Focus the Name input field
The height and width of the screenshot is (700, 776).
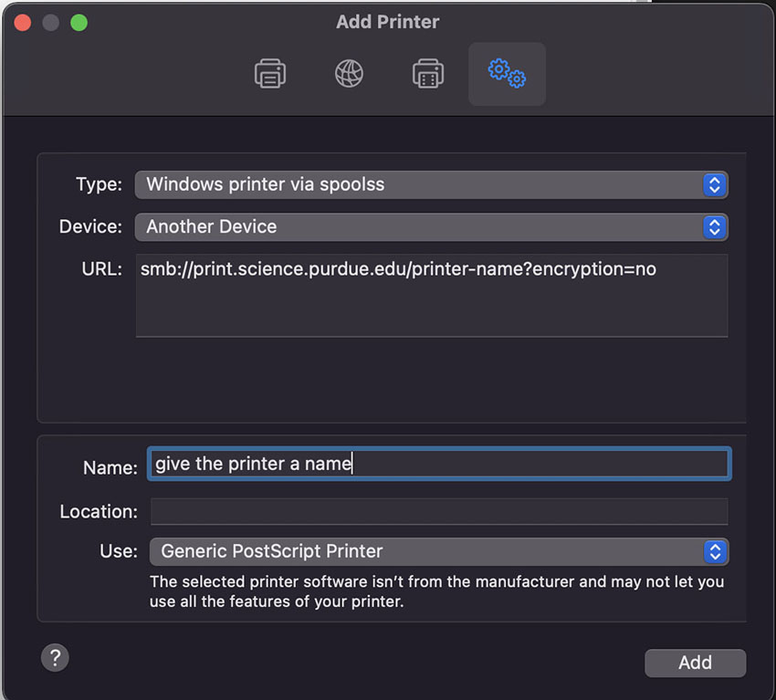438,464
